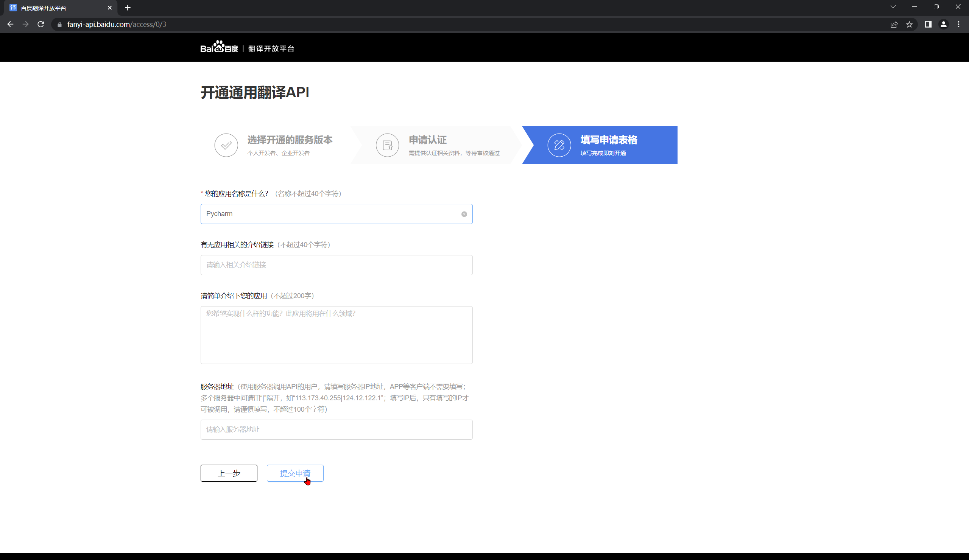The width and height of the screenshot is (969, 560).
Task: Select the 百度翻译开放平台 browser tab
Action: tap(58, 8)
